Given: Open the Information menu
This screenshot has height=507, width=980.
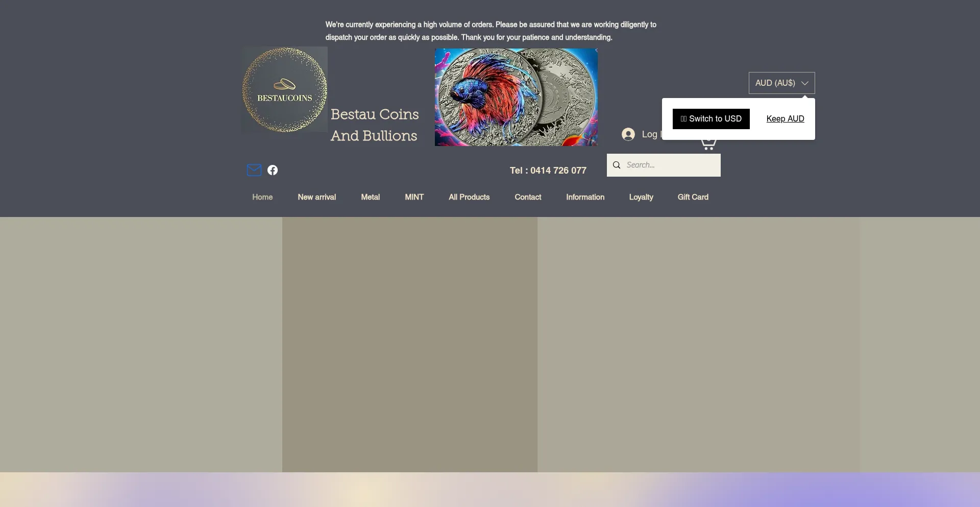Looking at the screenshot, I should point(585,197).
